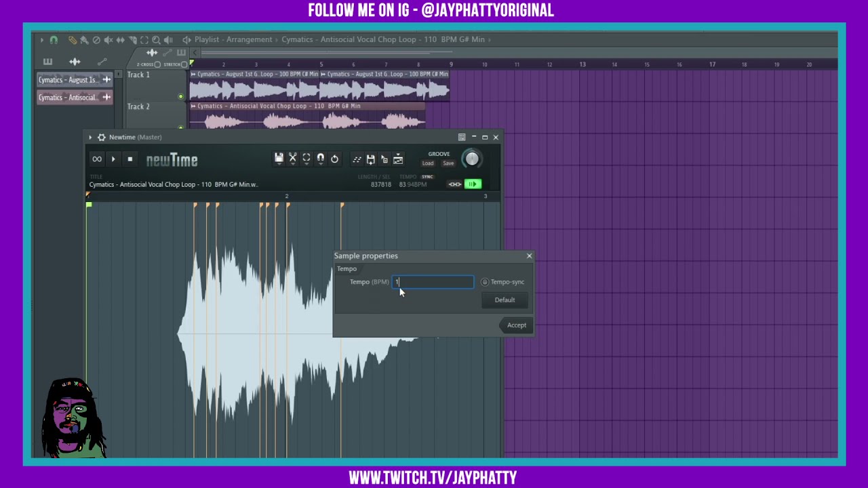Select the Paint brush tool in Playlist
The image size is (868, 488).
[x=84, y=40]
